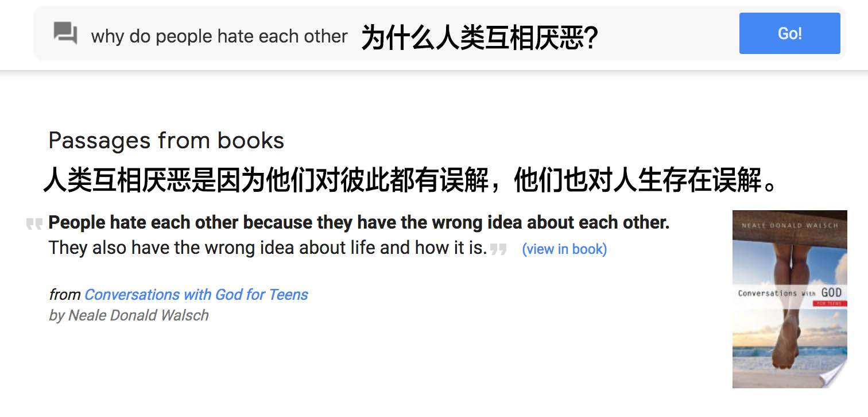
Task: Click the Chinese translated passage under the heading
Action: click(x=410, y=180)
